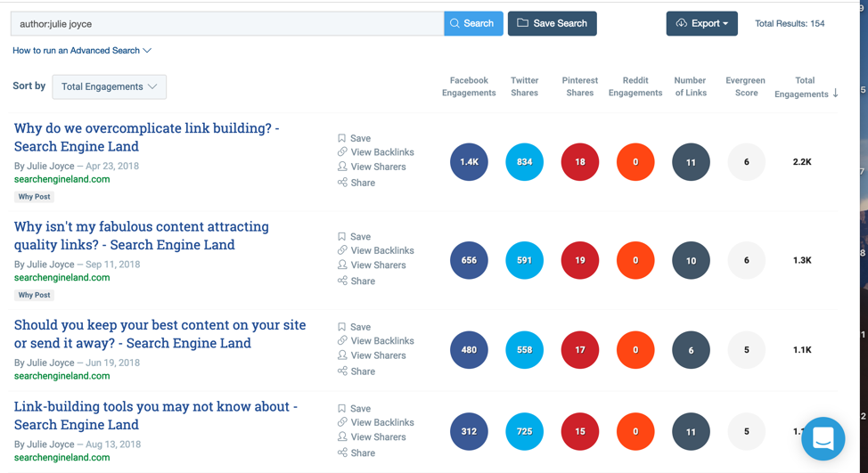
Task: Click the blue Search button
Action: point(473,23)
